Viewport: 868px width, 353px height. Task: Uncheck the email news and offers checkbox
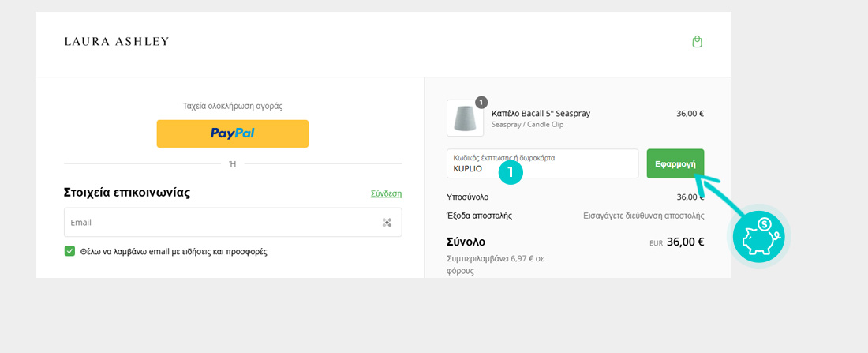click(x=69, y=251)
